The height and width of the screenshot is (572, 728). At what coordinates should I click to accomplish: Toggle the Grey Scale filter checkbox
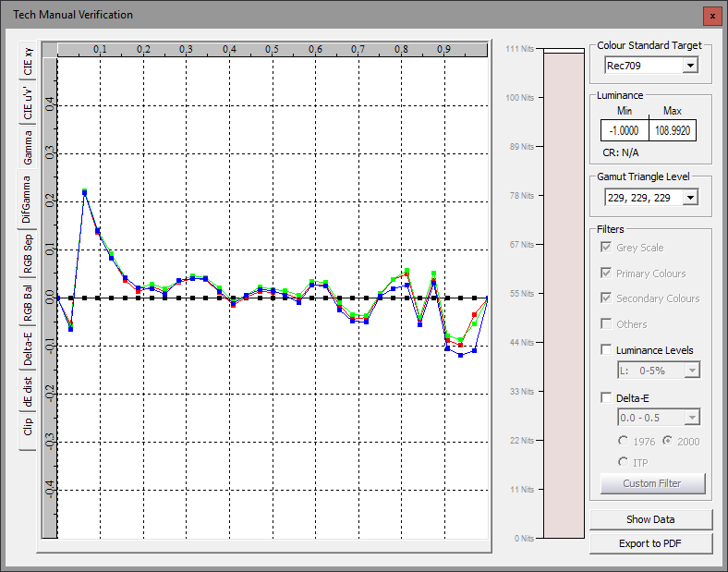point(606,247)
